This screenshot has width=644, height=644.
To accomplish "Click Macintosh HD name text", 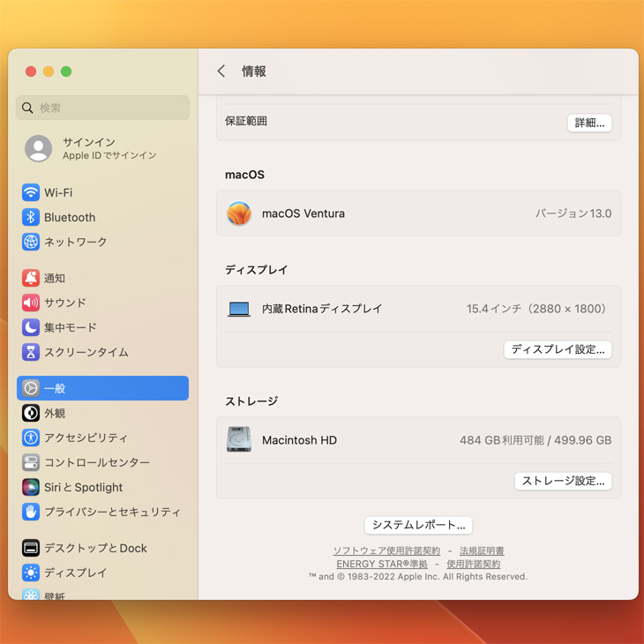I will click(x=299, y=440).
